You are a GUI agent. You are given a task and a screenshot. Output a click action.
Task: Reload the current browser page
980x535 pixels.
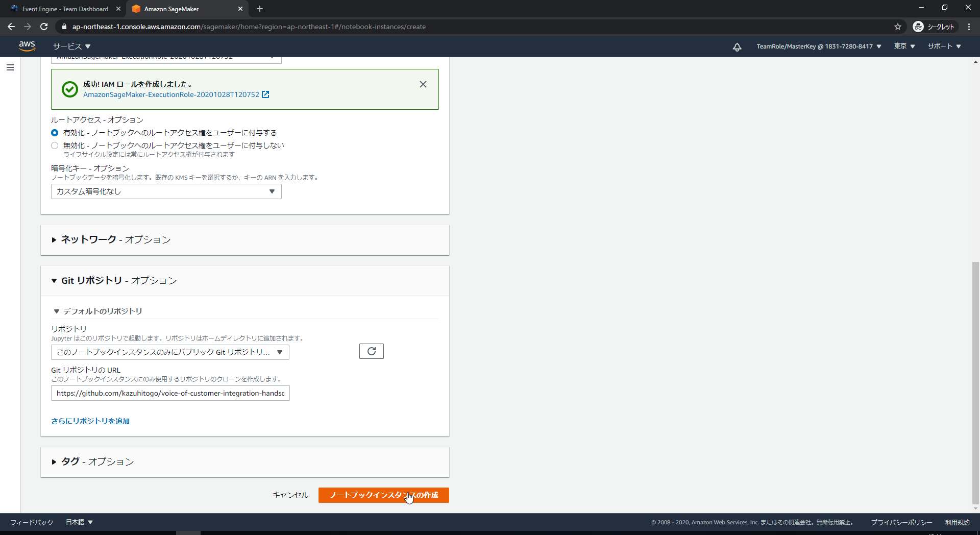[44, 27]
